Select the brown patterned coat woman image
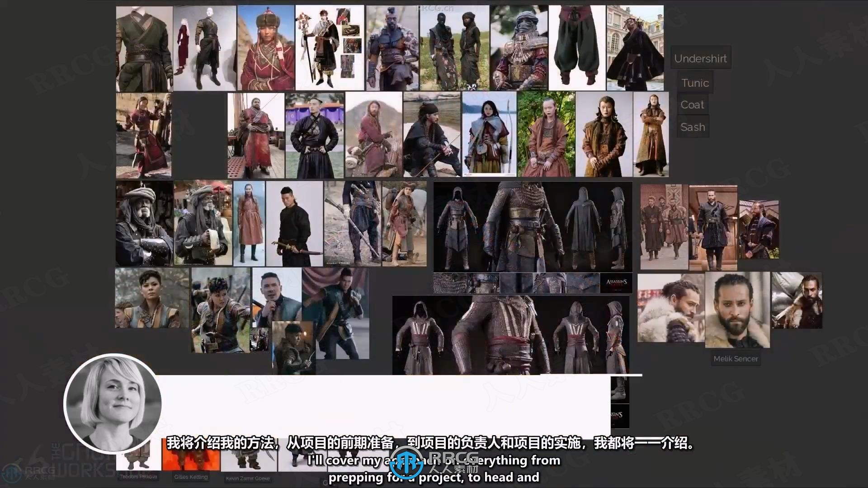The height and width of the screenshot is (488, 868). [x=604, y=135]
